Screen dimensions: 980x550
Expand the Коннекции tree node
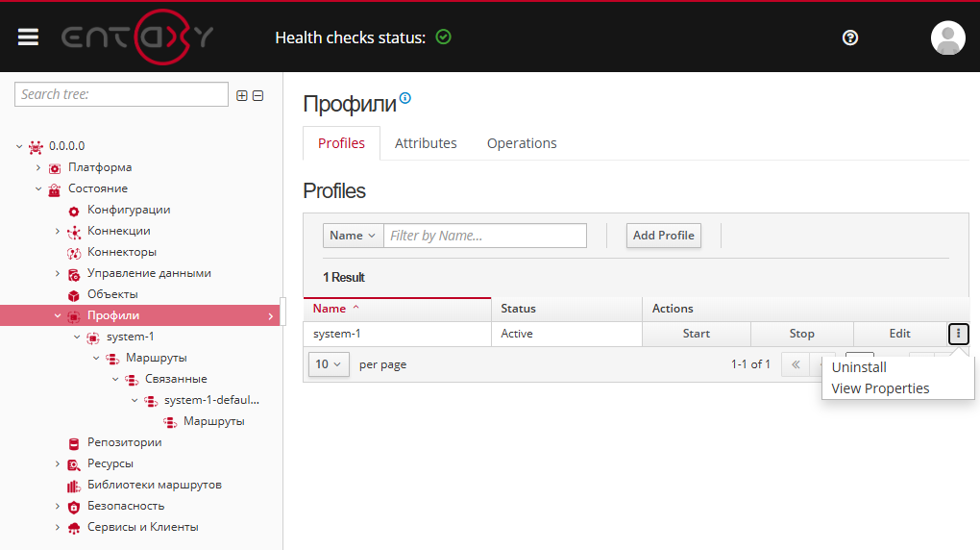point(58,232)
